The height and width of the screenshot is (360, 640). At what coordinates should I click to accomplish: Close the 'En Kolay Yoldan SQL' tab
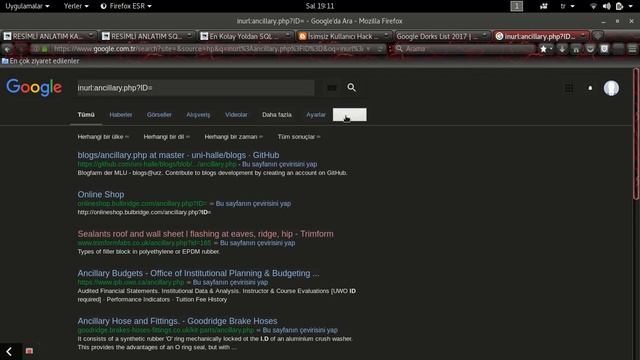click(x=288, y=36)
